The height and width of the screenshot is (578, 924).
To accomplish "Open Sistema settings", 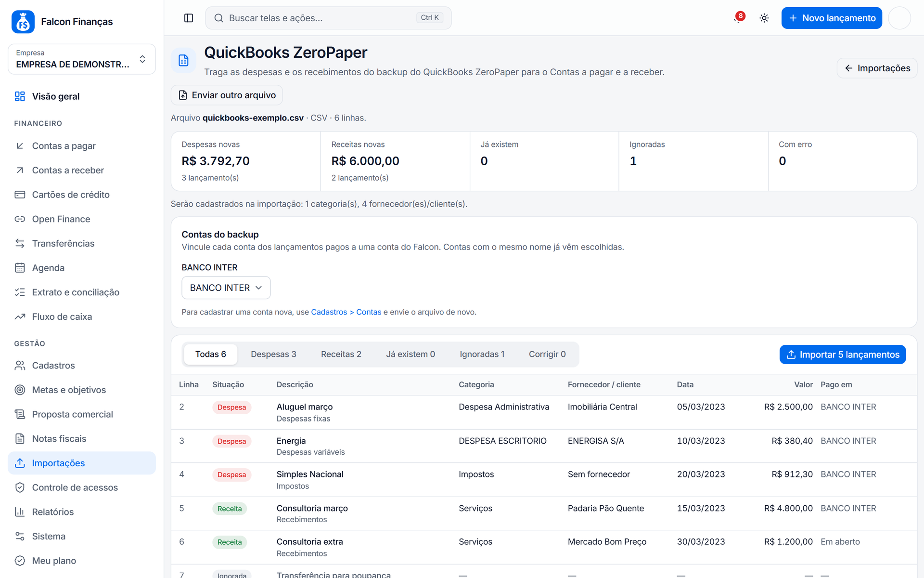I will [82, 537].
